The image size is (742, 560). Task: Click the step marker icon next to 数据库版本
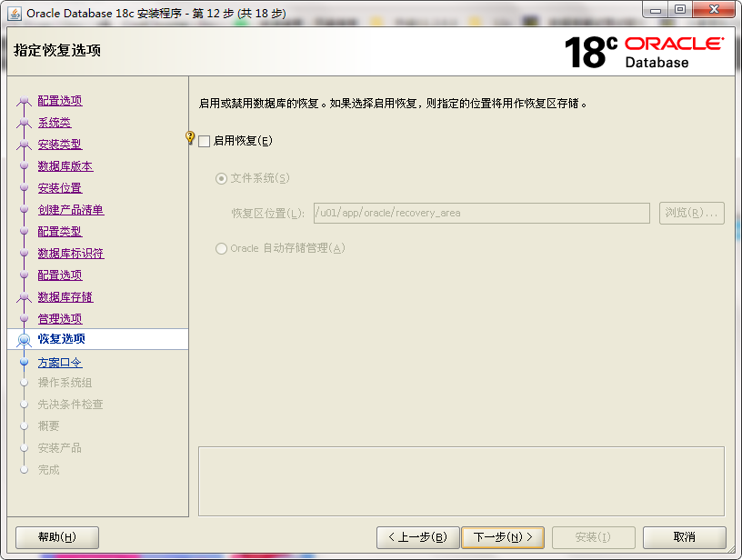click(x=25, y=166)
